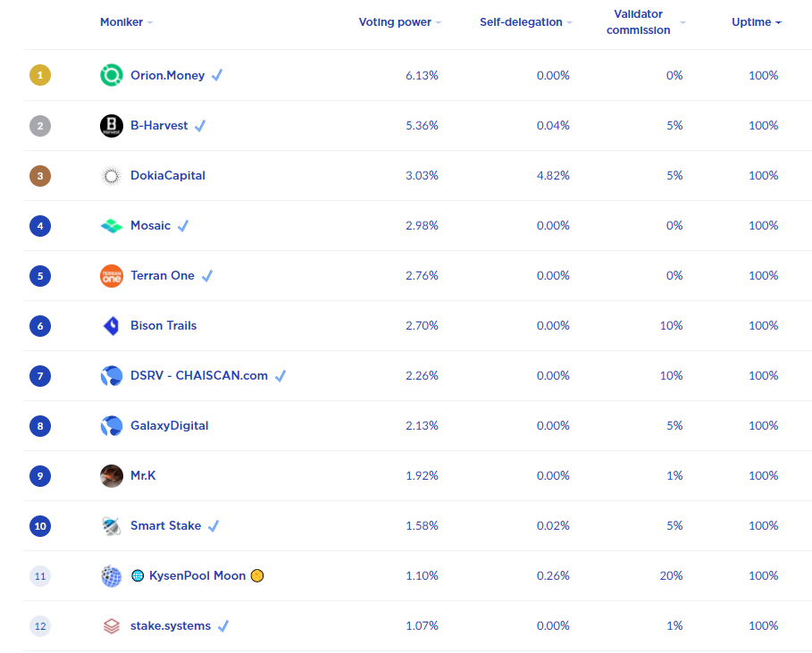This screenshot has width=812, height=653.
Task: Click the Mr.K avatar image
Action: click(x=111, y=476)
